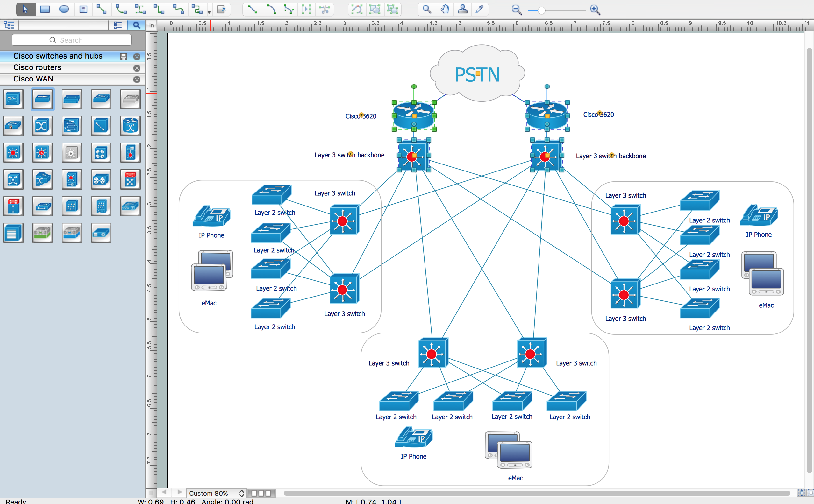Select the stamp clone tool
Image resolution: width=814 pixels, height=504 pixels.
point(462,9)
